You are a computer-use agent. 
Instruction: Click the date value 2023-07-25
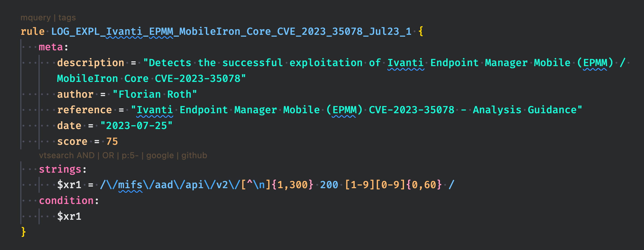tap(136, 126)
